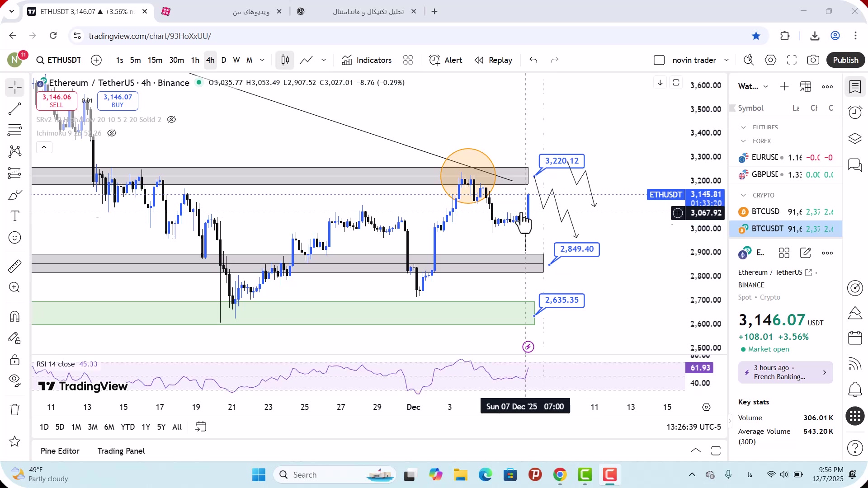Open the ETHUSDT symbol search

pos(59,60)
